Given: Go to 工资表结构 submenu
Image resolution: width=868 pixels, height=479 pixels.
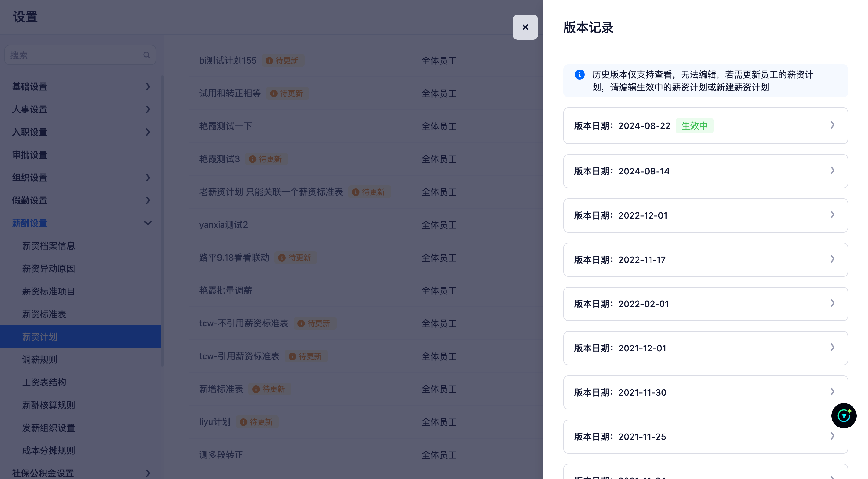Looking at the screenshot, I should tap(80, 382).
